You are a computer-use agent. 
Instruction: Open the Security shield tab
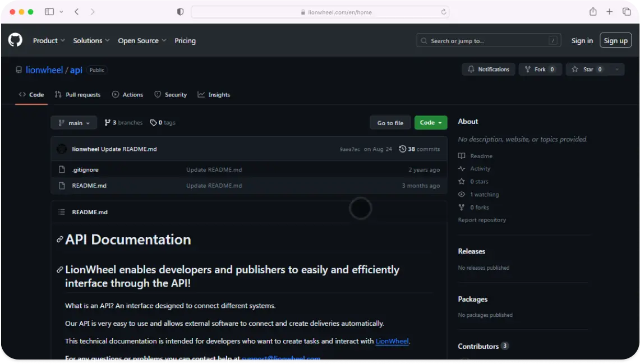point(158,94)
